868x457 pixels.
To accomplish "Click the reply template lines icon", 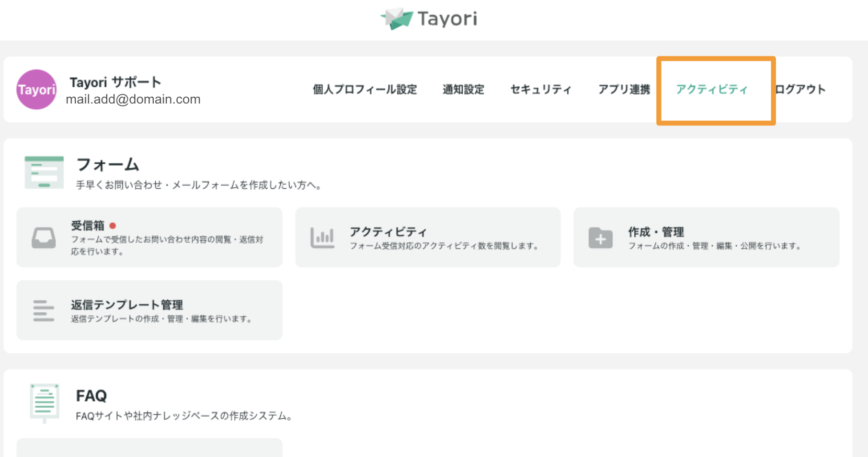I will coord(43,311).
